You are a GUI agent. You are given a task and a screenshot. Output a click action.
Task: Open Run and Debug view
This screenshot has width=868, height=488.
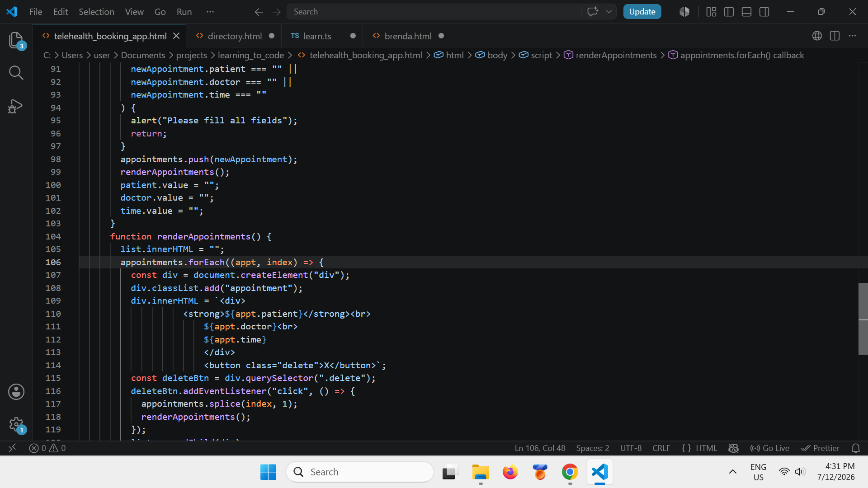(x=16, y=107)
